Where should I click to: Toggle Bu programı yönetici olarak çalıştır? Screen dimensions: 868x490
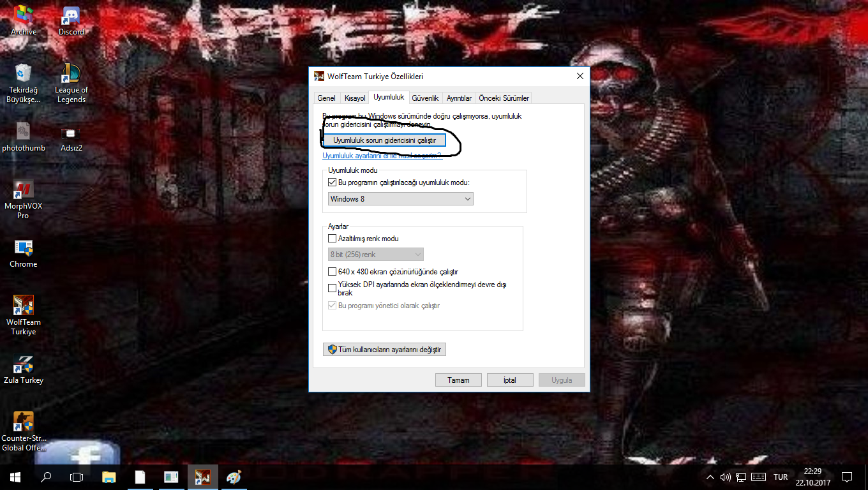[332, 306]
